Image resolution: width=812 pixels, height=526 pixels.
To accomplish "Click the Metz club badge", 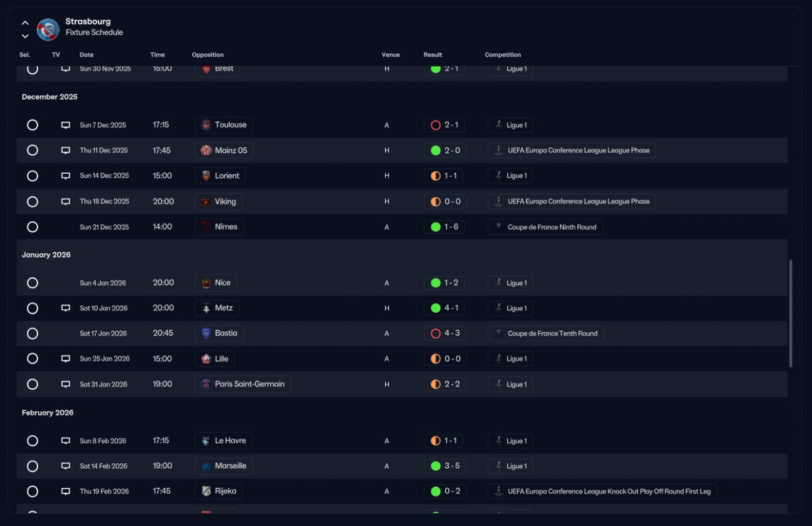I will (x=206, y=308).
